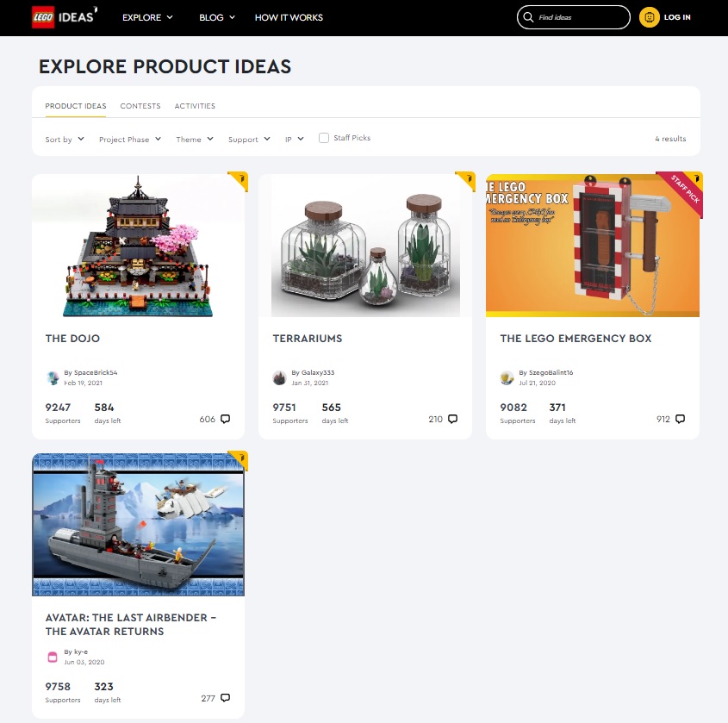Click the 9751 supporters figure
728x723 pixels.
(284, 408)
